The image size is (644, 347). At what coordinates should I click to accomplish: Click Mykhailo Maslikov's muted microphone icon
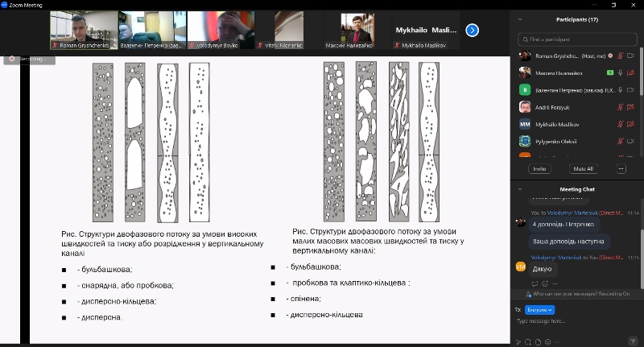coord(621,124)
